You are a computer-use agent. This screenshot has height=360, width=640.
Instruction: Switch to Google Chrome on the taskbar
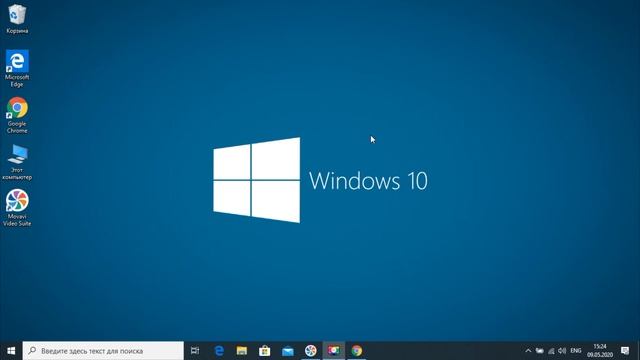pyautogui.click(x=357, y=351)
